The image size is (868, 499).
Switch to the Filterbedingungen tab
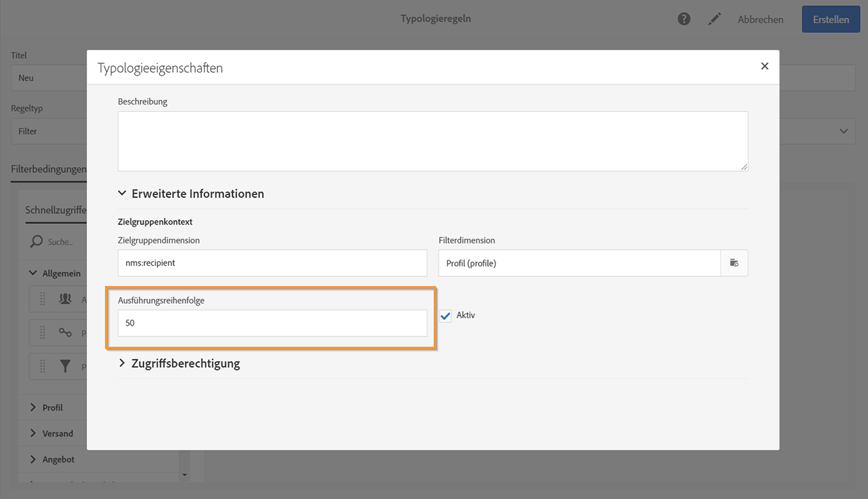[49, 169]
